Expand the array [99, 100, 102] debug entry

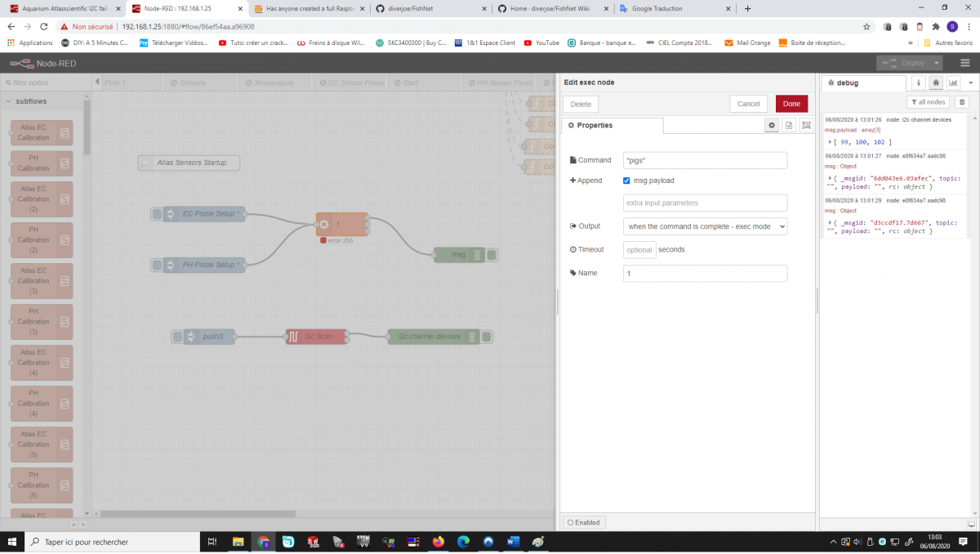[831, 142]
